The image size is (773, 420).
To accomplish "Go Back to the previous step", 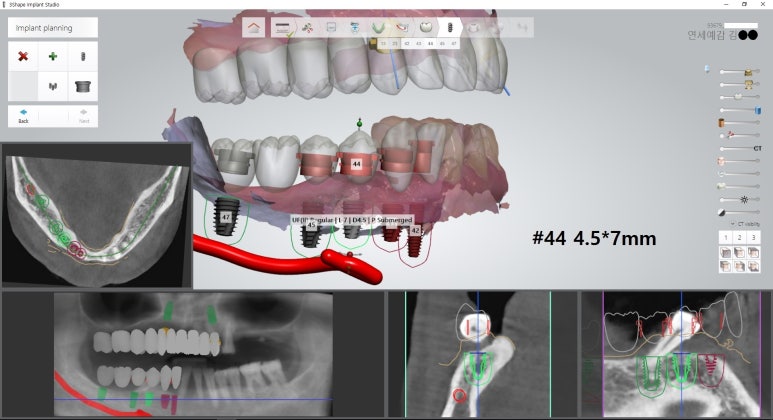I will (23, 115).
